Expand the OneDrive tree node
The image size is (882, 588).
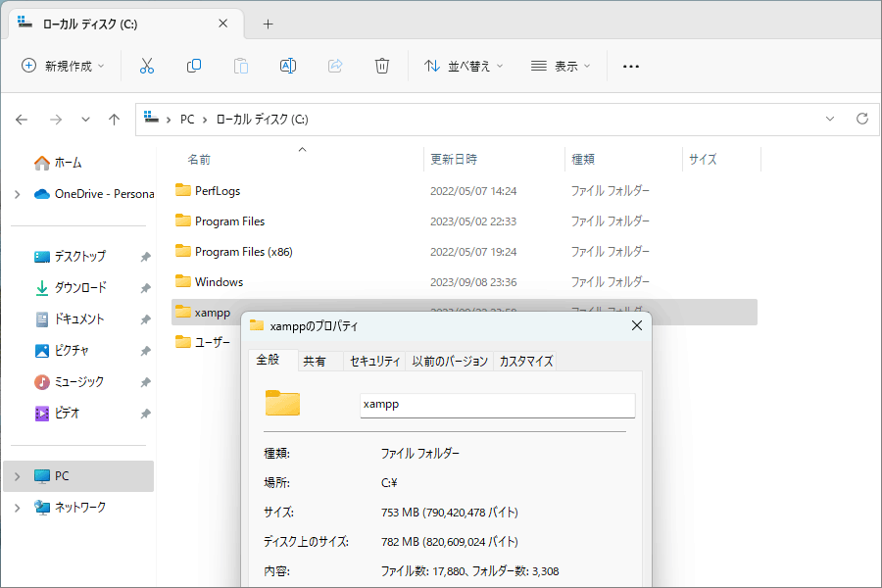click(x=17, y=194)
